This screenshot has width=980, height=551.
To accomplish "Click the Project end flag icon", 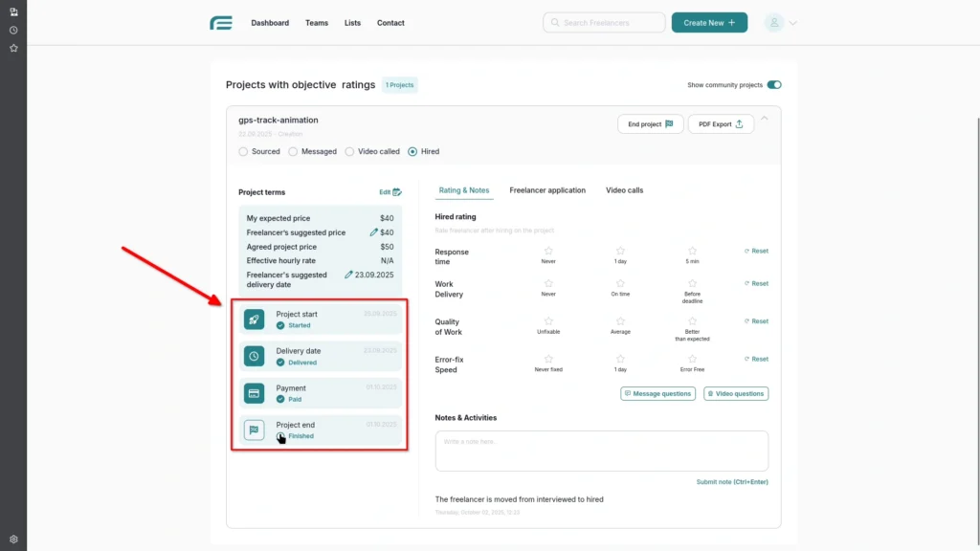I will point(254,430).
